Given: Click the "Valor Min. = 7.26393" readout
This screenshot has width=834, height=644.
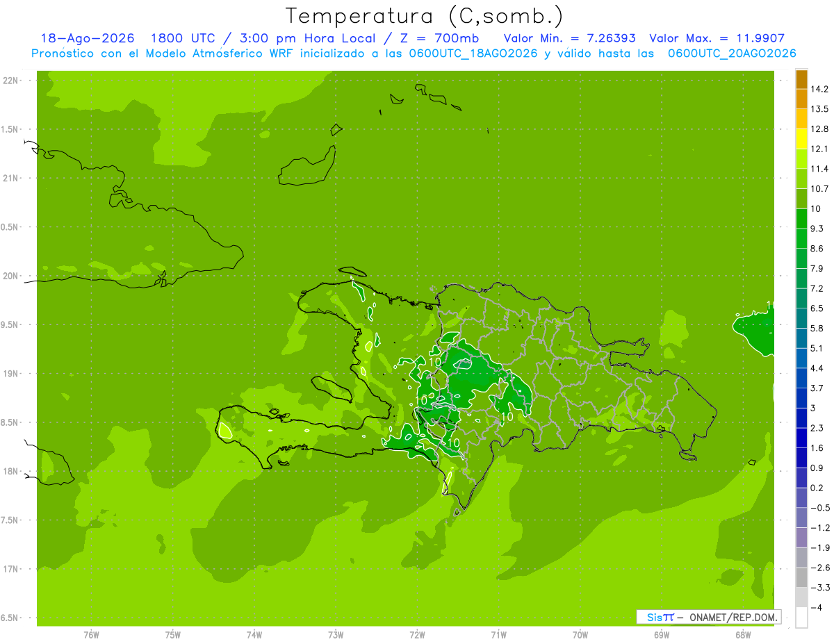Looking at the screenshot, I should pyautogui.click(x=570, y=38).
